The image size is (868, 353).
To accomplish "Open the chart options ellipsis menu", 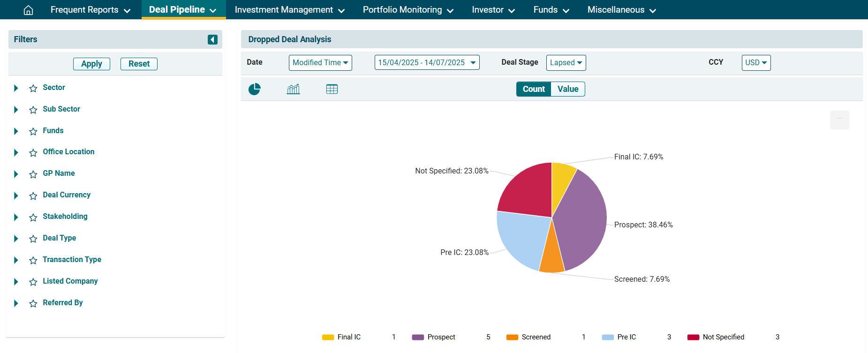I will [x=839, y=120].
